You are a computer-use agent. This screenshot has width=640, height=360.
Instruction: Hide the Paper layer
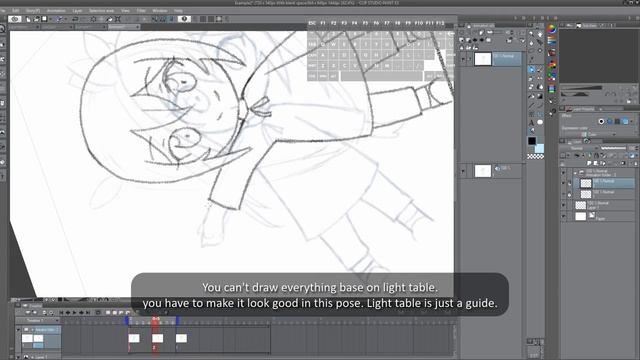coord(563,216)
